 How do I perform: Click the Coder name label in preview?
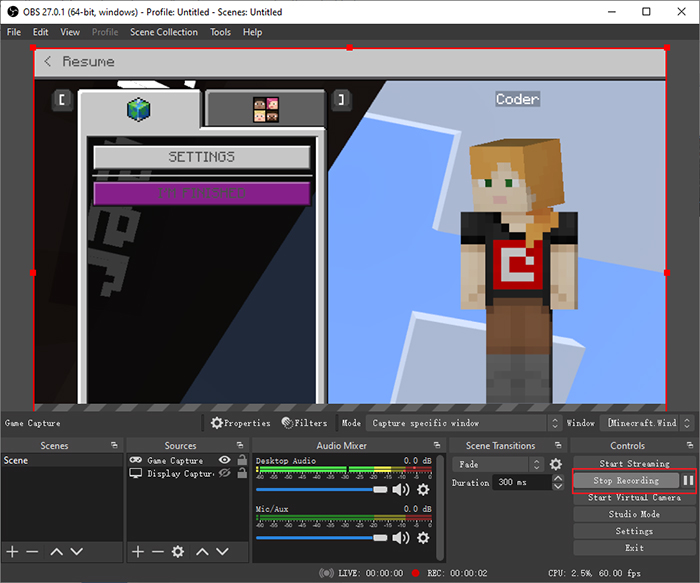pos(517,99)
